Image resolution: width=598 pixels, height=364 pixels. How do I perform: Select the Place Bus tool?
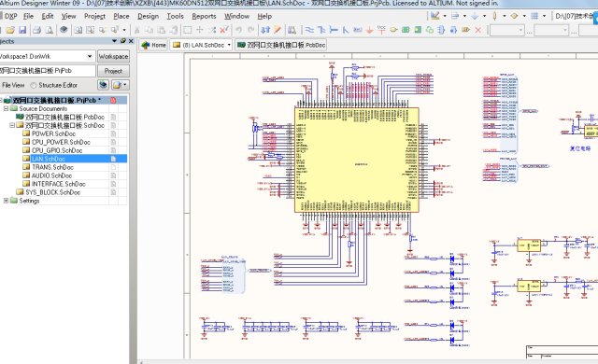[x=321, y=30]
